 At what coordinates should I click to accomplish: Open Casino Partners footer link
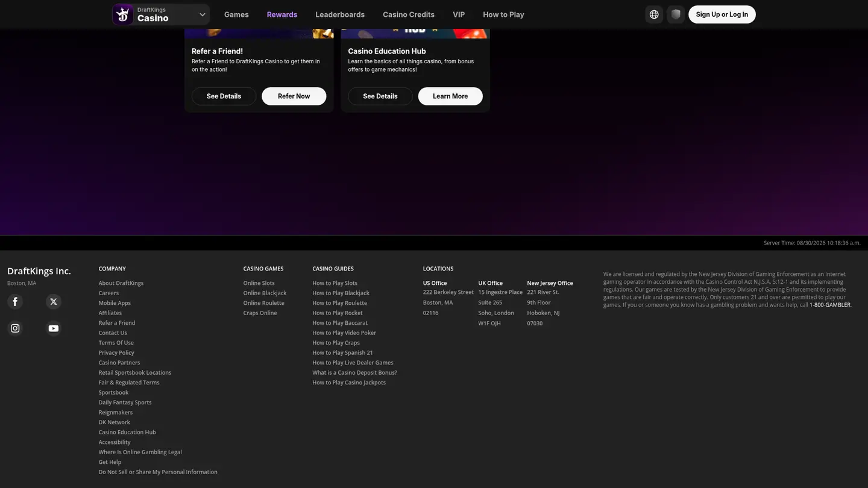(119, 363)
